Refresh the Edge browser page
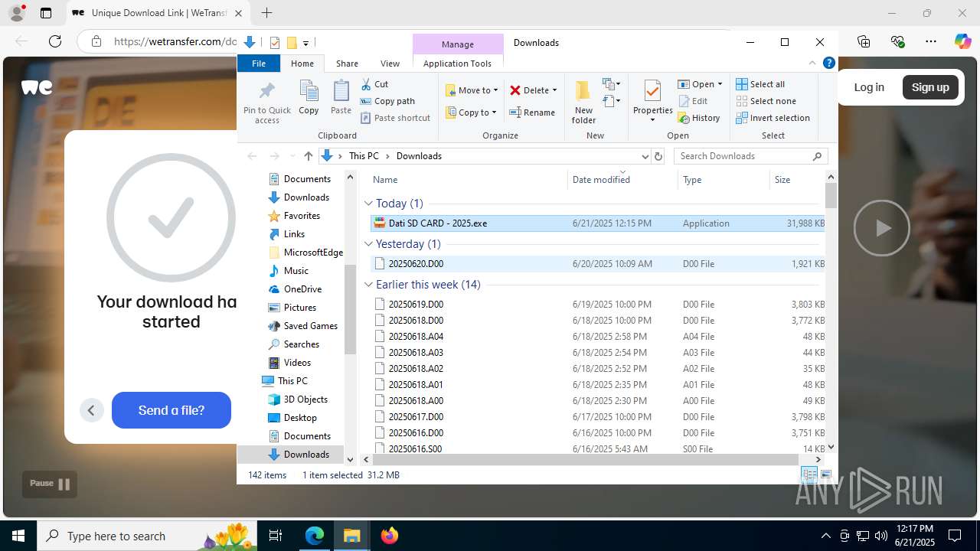Screen dimensions: 980x551 point(55,41)
